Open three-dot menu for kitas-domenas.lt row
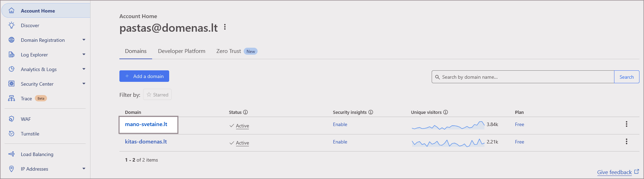Viewport: 644px width, 179px height. (626, 141)
